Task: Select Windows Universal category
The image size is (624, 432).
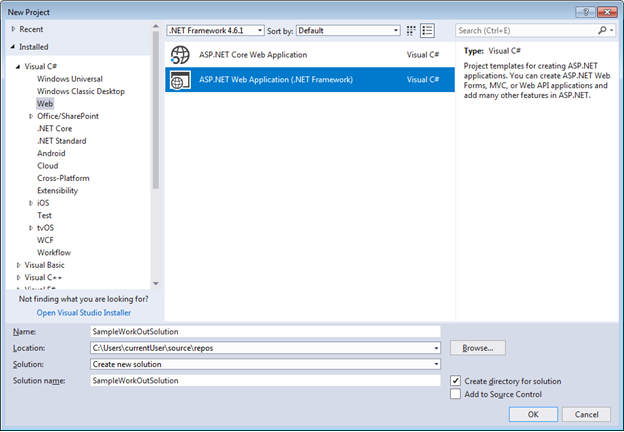Action: click(x=70, y=79)
